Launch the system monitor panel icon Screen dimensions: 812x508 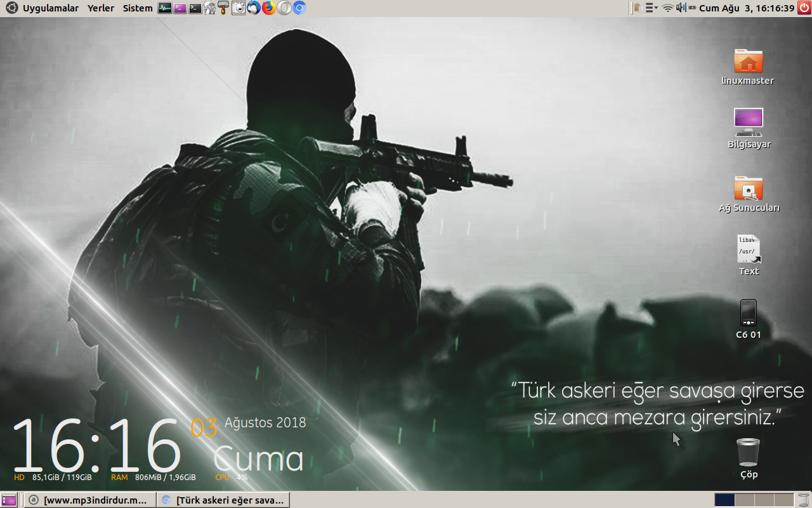(164, 8)
